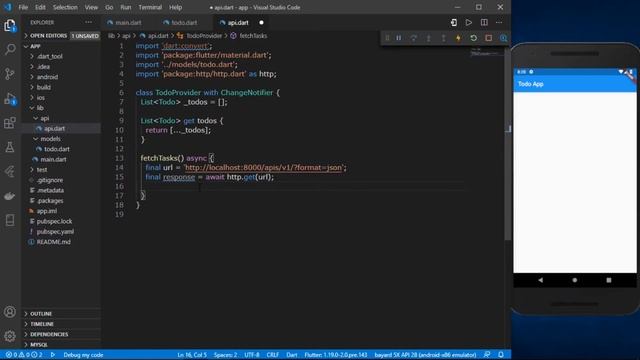
Task: Restart the debug session
Action: coord(473,38)
